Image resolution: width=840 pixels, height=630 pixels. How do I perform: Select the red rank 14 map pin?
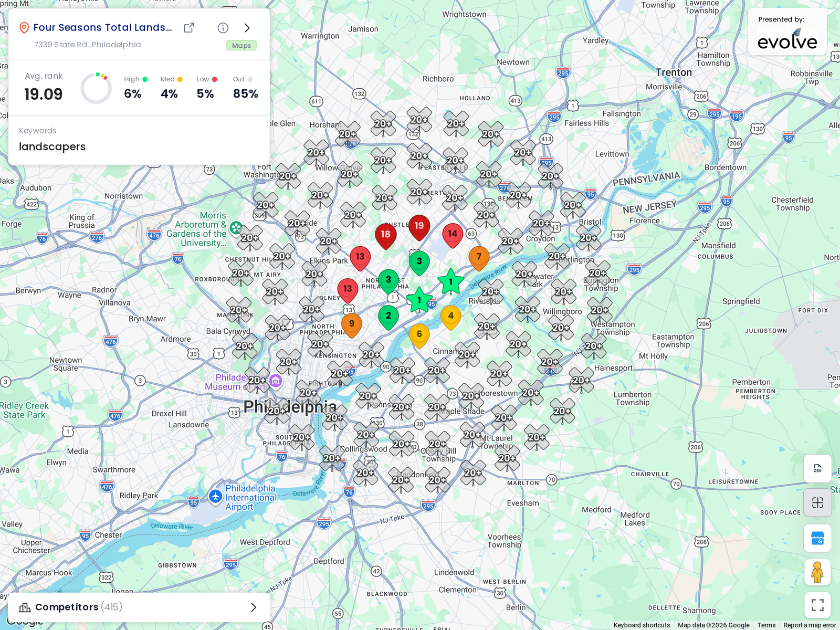[453, 235]
